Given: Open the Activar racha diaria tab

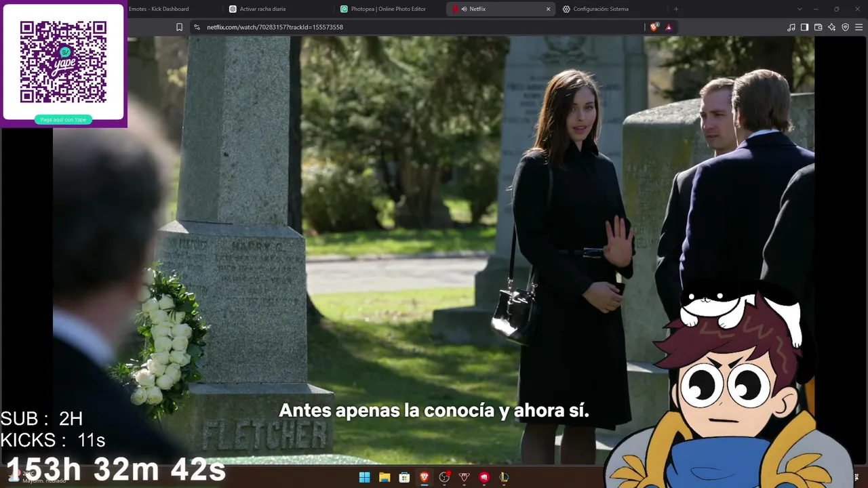Looking at the screenshot, I should coord(278,9).
